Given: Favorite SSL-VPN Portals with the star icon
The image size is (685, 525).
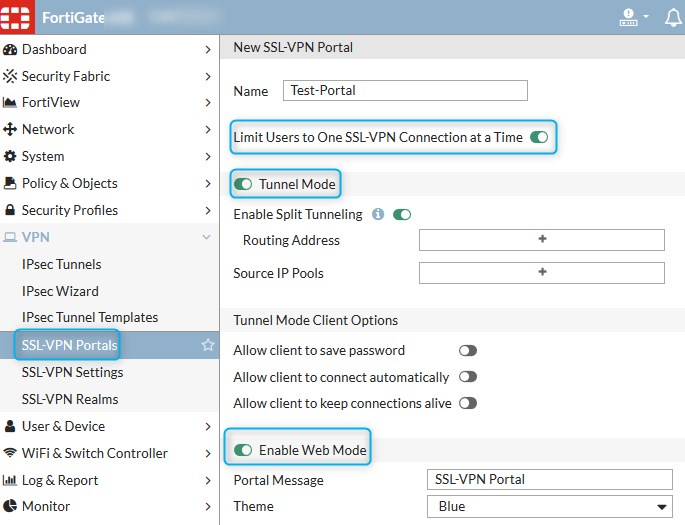Looking at the screenshot, I should pos(208,345).
